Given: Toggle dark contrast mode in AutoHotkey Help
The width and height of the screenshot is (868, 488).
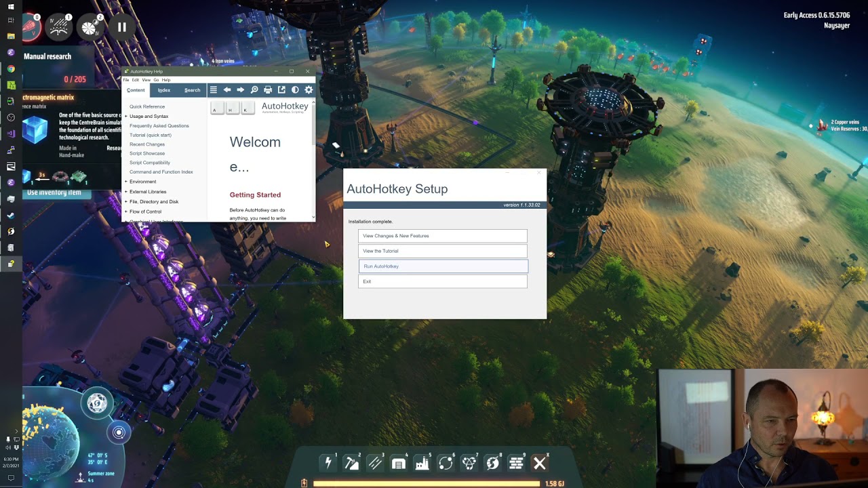Looking at the screenshot, I should 295,89.
